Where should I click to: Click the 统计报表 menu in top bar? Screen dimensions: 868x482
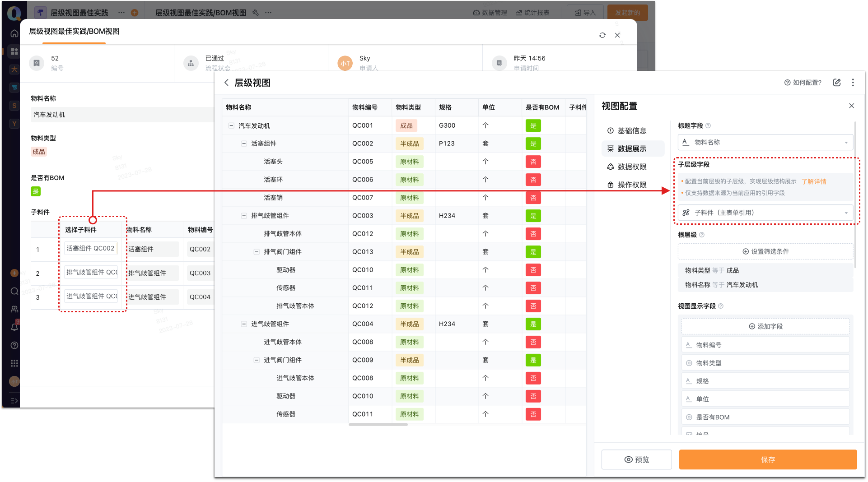click(x=532, y=13)
